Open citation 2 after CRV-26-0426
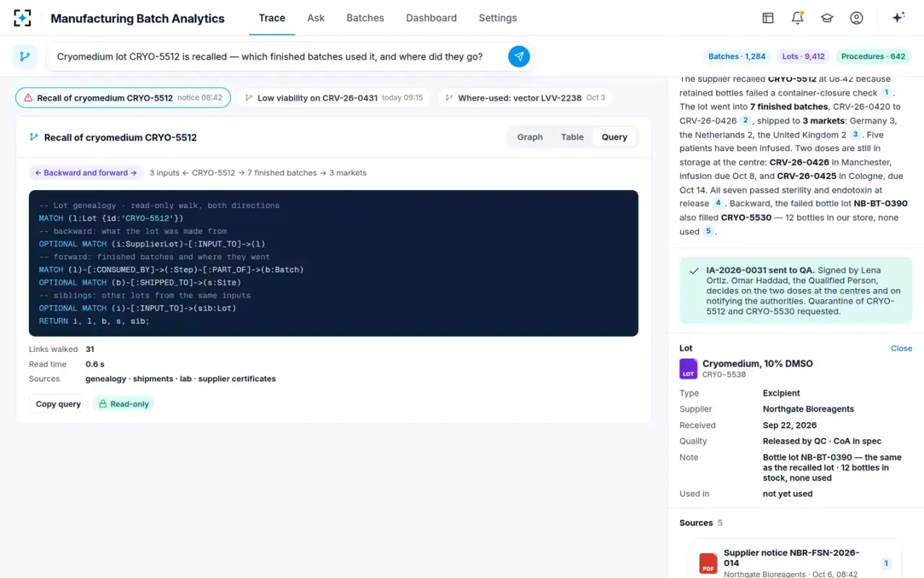The height and width of the screenshot is (578, 924). click(746, 121)
